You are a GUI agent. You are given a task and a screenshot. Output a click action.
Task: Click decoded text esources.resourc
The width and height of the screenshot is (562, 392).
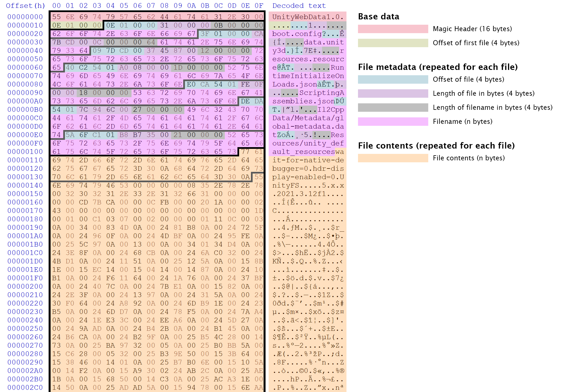[x=308, y=59]
